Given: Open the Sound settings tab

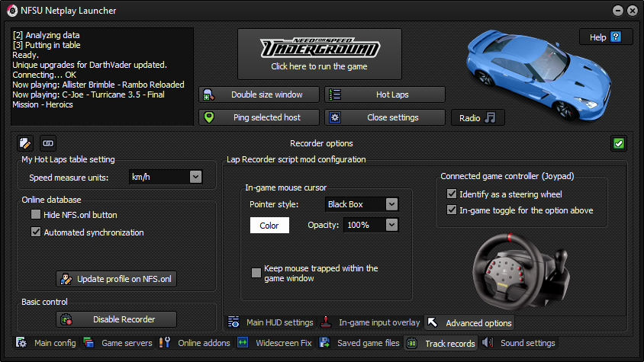Looking at the screenshot, I should (518, 343).
